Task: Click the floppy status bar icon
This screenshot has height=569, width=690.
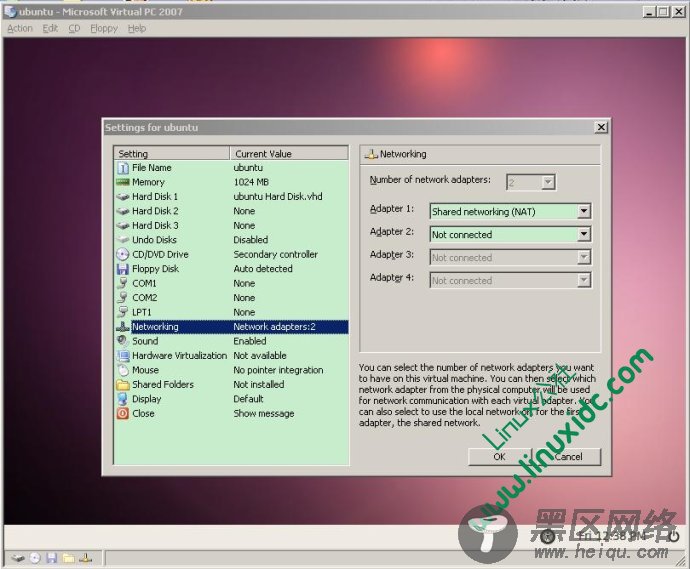Action: tap(52, 558)
